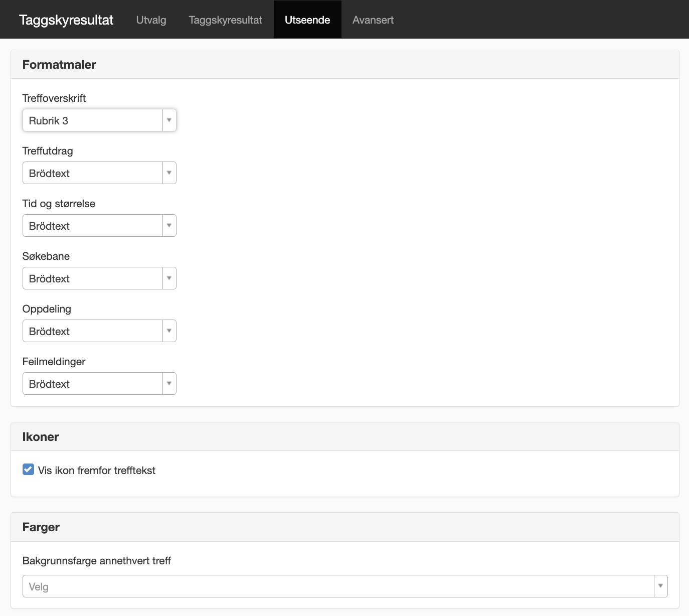Click the Oppdeling label
This screenshot has height=616, width=689.
coord(47,309)
